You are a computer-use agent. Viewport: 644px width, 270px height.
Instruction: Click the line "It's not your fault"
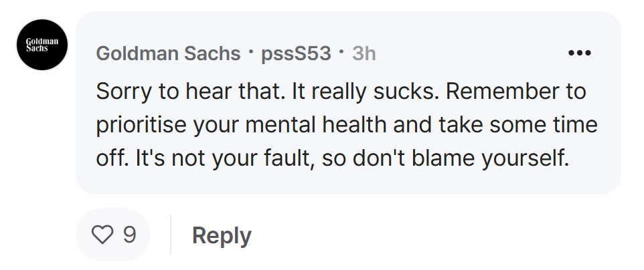pos(332,158)
